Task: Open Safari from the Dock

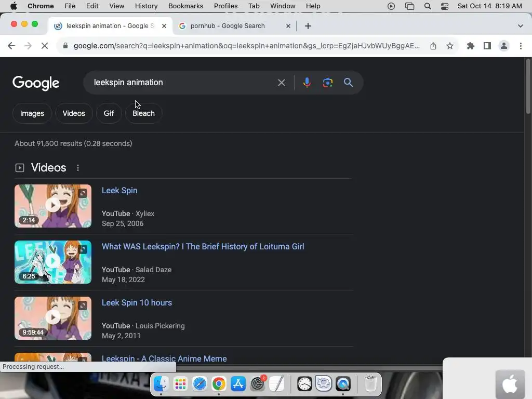Action: pyautogui.click(x=199, y=384)
